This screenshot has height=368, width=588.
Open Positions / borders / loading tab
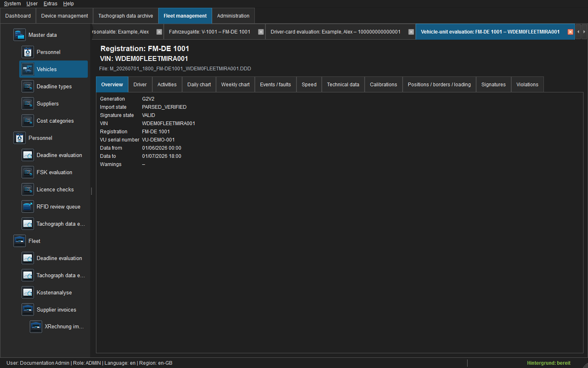tap(439, 85)
